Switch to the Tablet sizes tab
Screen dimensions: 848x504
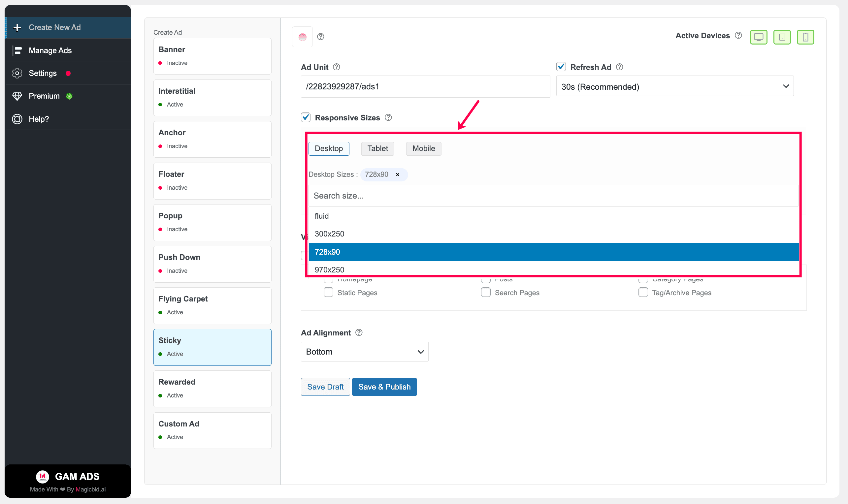(377, 149)
